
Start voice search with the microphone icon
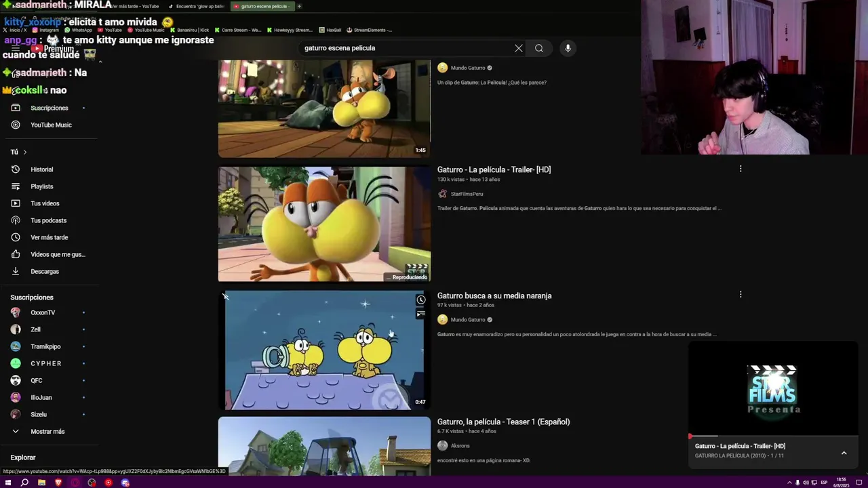pos(568,48)
